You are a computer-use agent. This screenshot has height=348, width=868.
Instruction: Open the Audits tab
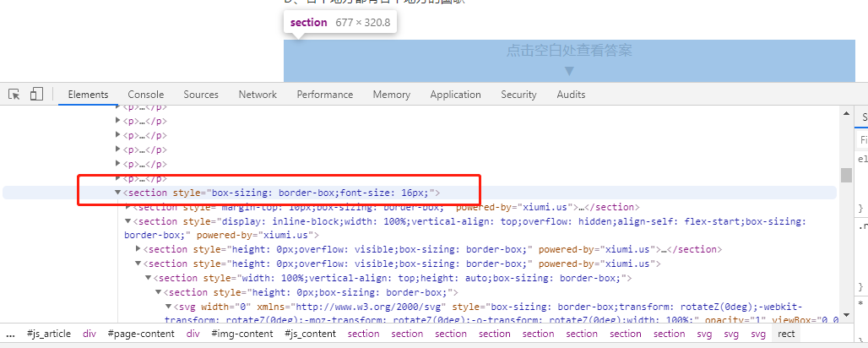pos(571,95)
